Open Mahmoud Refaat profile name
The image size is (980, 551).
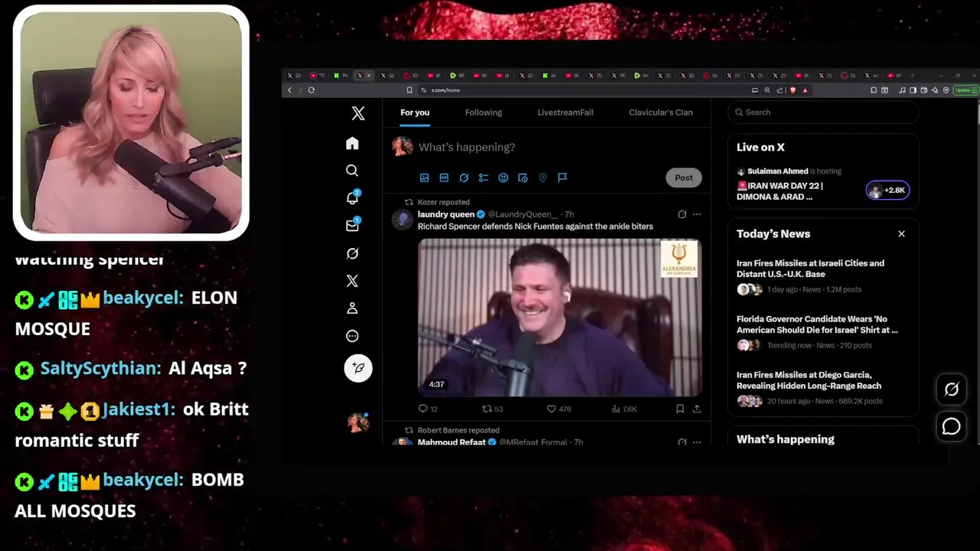click(x=452, y=442)
